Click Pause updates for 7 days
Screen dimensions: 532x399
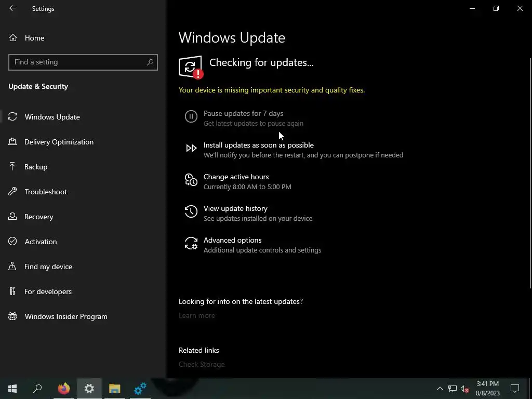(x=243, y=113)
